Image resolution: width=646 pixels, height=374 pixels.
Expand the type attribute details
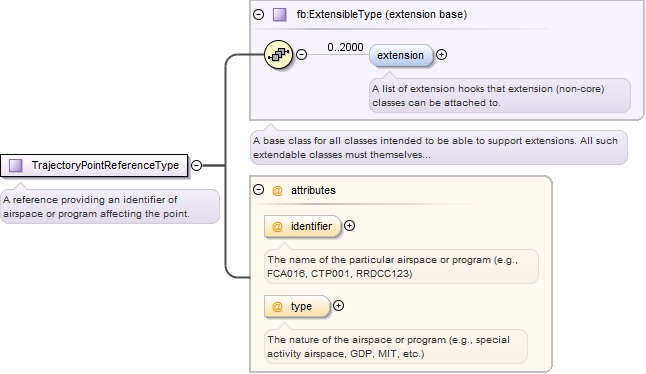(338, 306)
